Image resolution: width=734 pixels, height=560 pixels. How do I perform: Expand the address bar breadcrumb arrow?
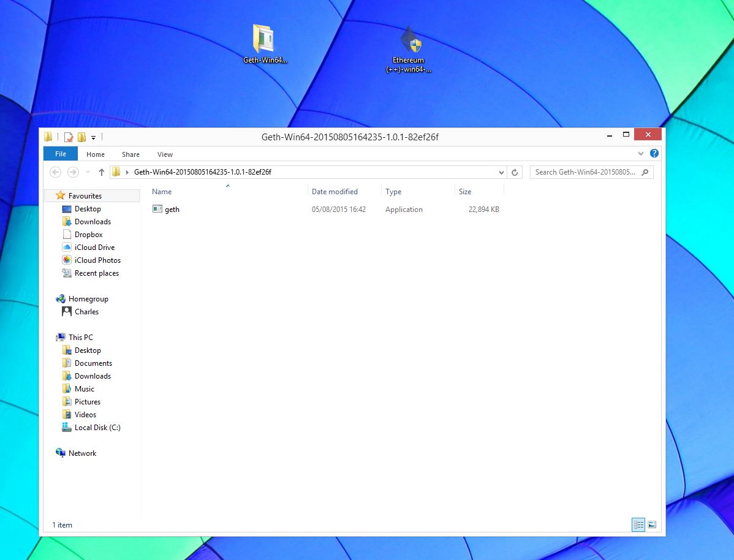click(x=127, y=172)
